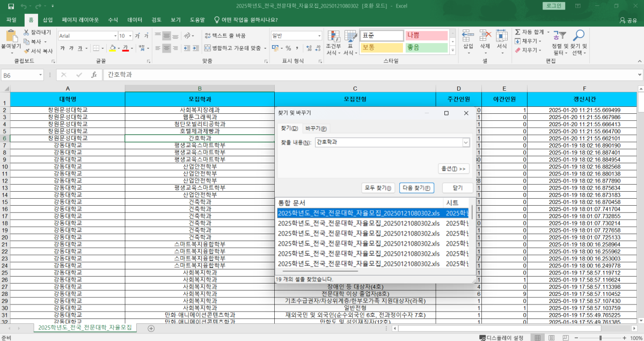Open Format as Table (표 서식) menu
Viewport: 644px width, 341px height.
click(350, 42)
